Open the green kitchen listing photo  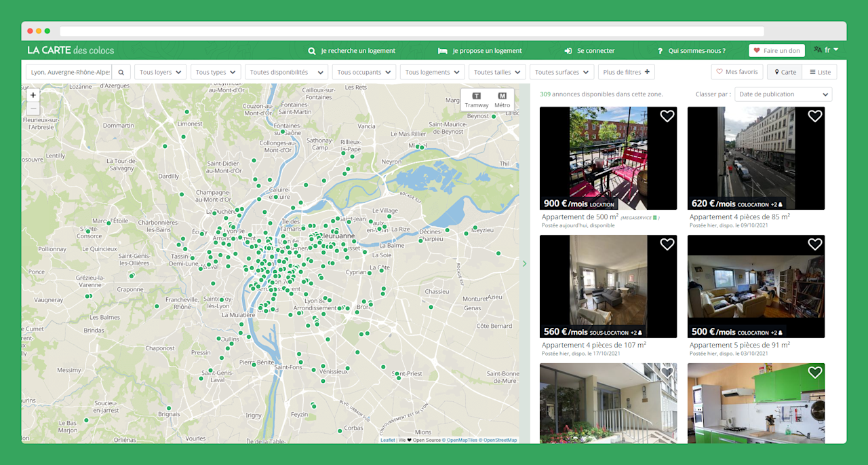pyautogui.click(x=756, y=403)
